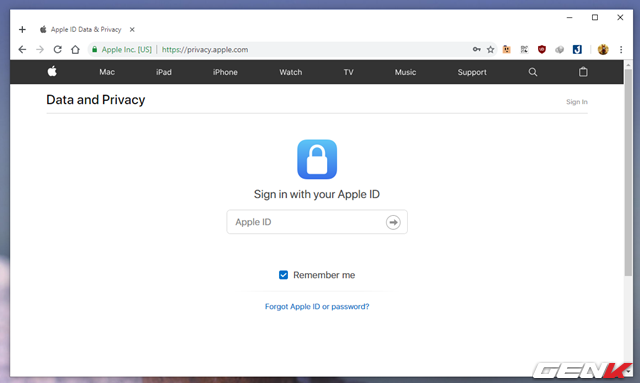This screenshot has width=640, height=383.
Task: View site security info at Apple Inc. [US]
Action: point(122,49)
